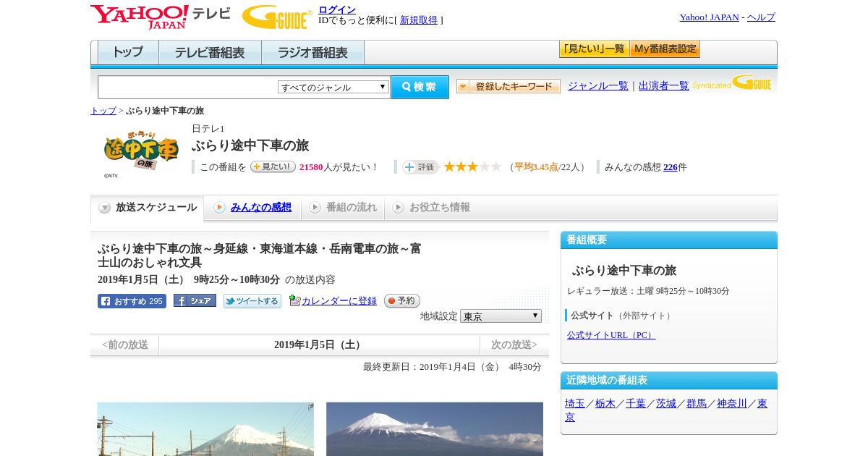Click the カレンダーに登録 link

(x=339, y=301)
